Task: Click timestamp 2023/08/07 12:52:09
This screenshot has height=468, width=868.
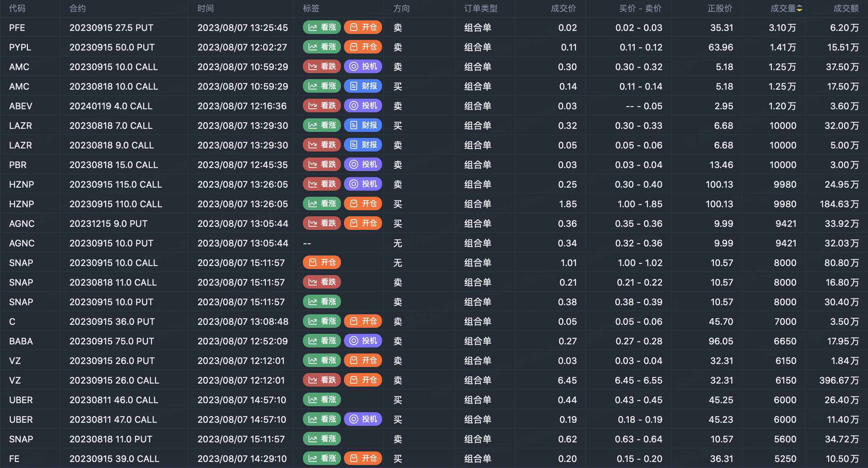Action: coord(243,341)
